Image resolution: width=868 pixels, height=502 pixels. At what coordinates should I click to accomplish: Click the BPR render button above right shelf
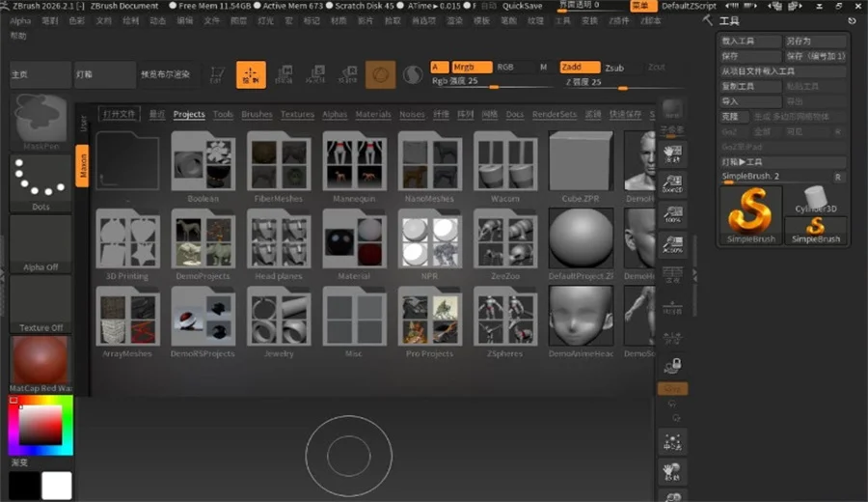click(672, 109)
